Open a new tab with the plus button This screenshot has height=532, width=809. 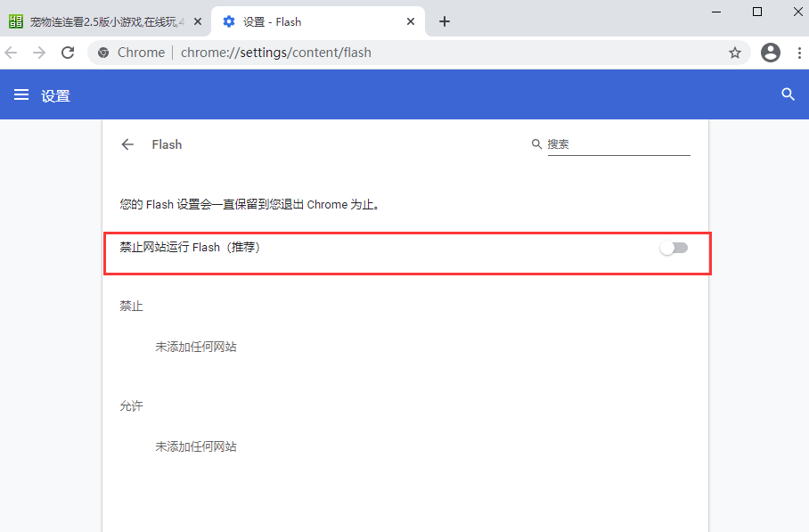[445, 21]
